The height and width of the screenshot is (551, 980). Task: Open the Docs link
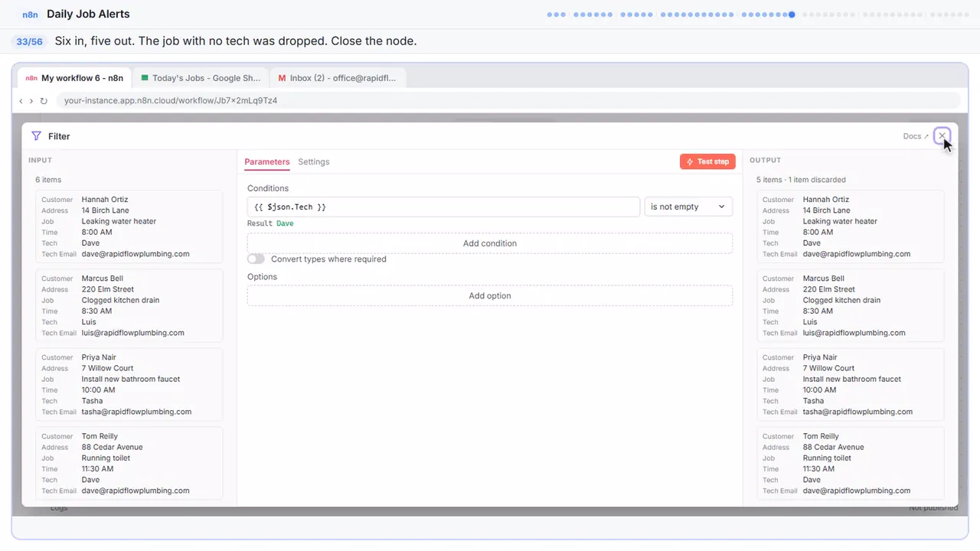(916, 136)
